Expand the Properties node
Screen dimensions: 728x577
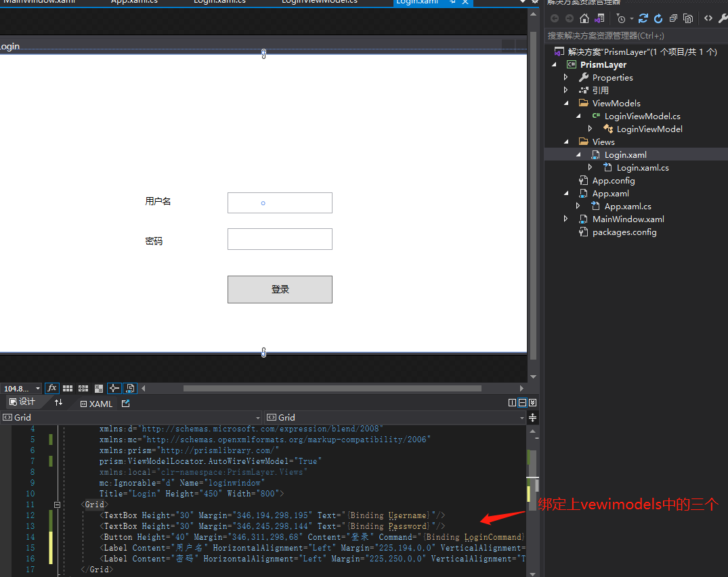[566, 77]
